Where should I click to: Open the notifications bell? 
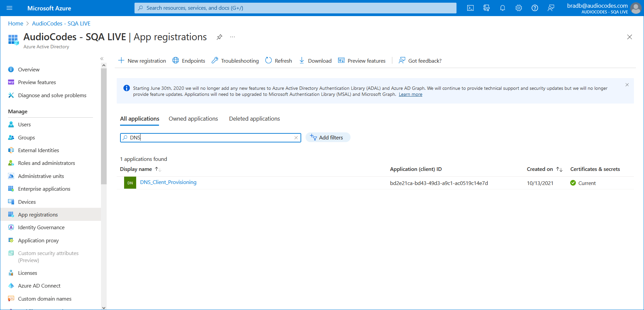[502, 8]
